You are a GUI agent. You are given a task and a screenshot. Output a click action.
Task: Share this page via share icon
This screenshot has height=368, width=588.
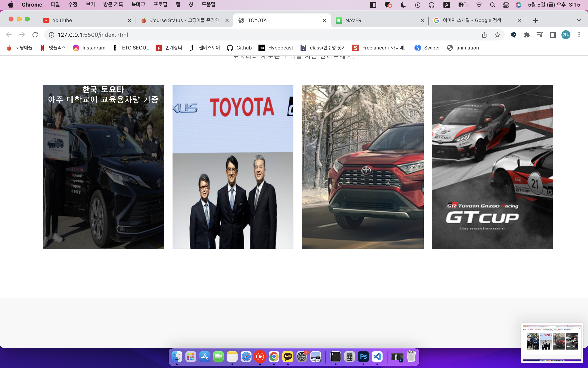coord(484,35)
